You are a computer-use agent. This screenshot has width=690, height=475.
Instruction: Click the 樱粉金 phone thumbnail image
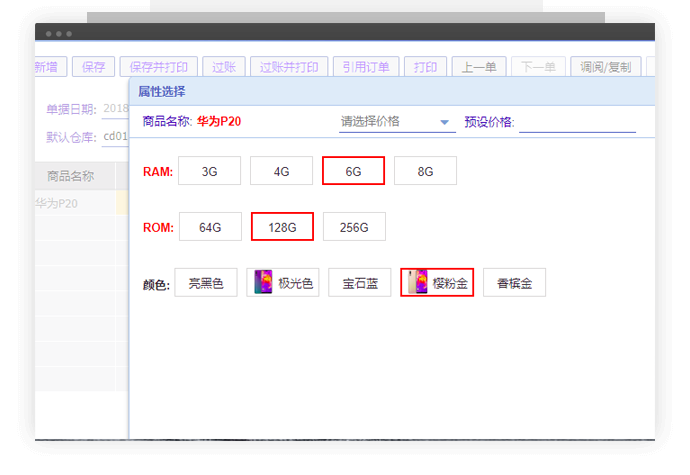418,282
